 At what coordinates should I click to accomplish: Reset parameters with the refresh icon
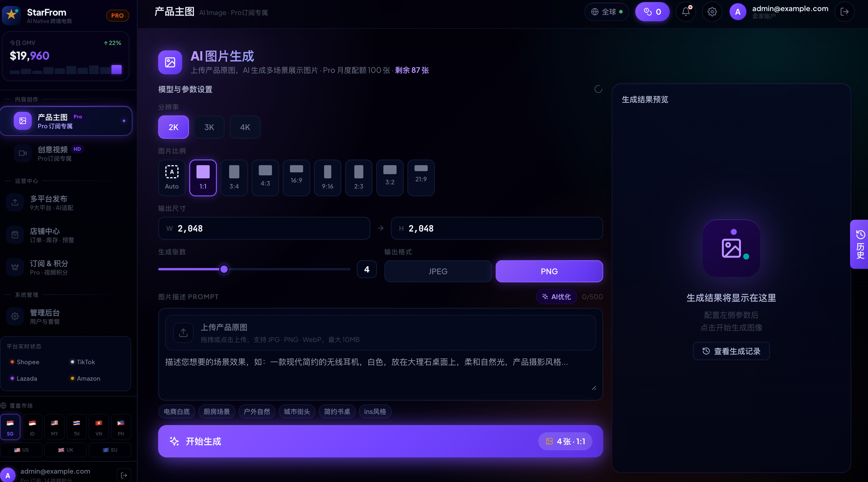tap(598, 89)
